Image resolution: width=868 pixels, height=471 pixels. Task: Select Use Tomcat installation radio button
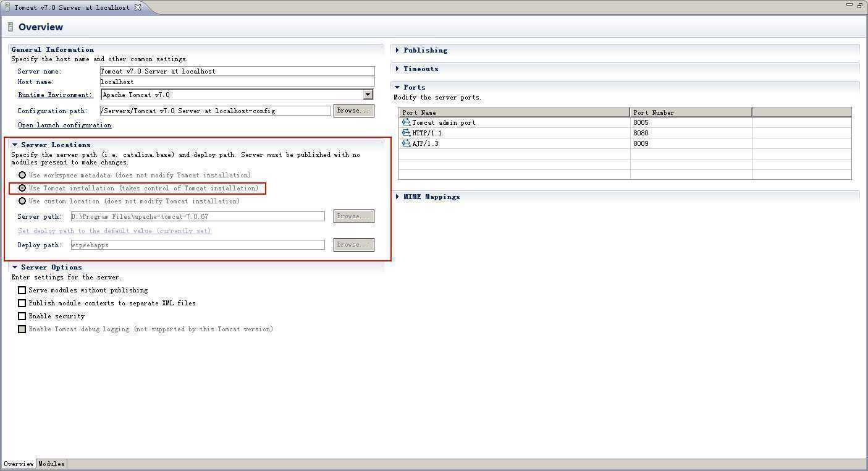22,188
